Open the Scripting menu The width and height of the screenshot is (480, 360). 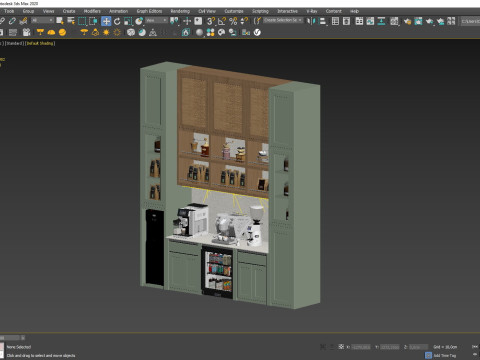(260, 11)
